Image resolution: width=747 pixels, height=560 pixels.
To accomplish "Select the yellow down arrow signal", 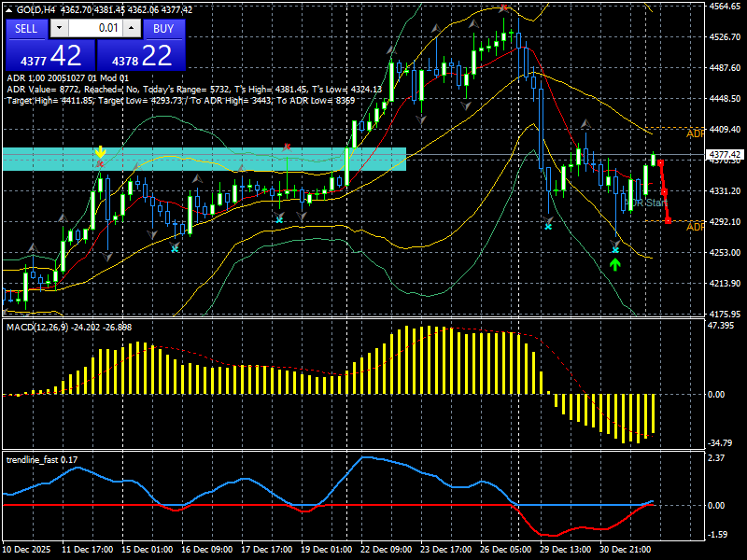I will tap(100, 152).
